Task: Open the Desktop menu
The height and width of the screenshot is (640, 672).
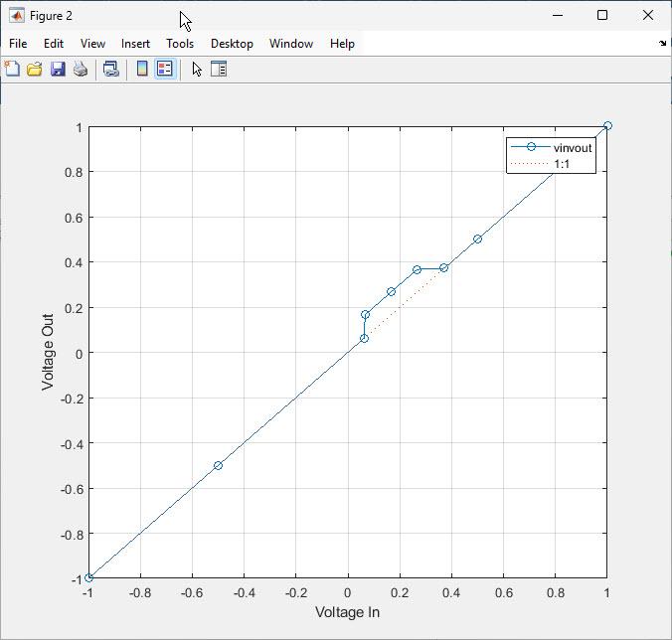Action: point(232,44)
